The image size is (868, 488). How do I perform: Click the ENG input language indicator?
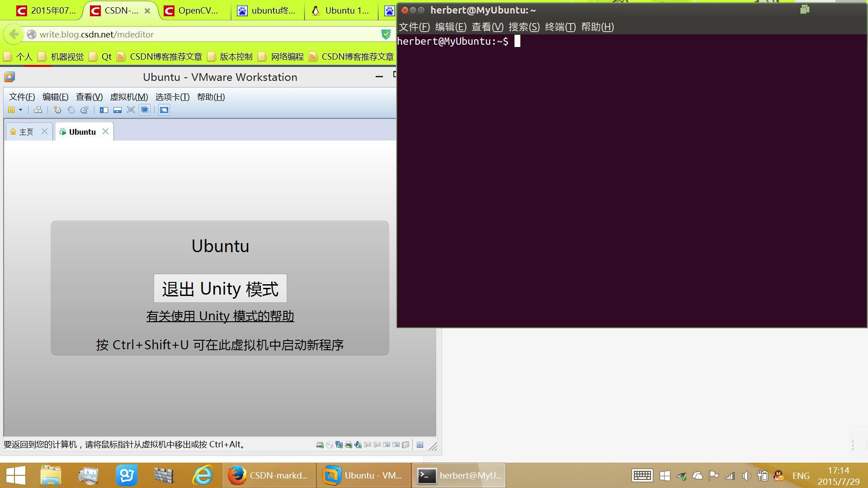click(801, 476)
